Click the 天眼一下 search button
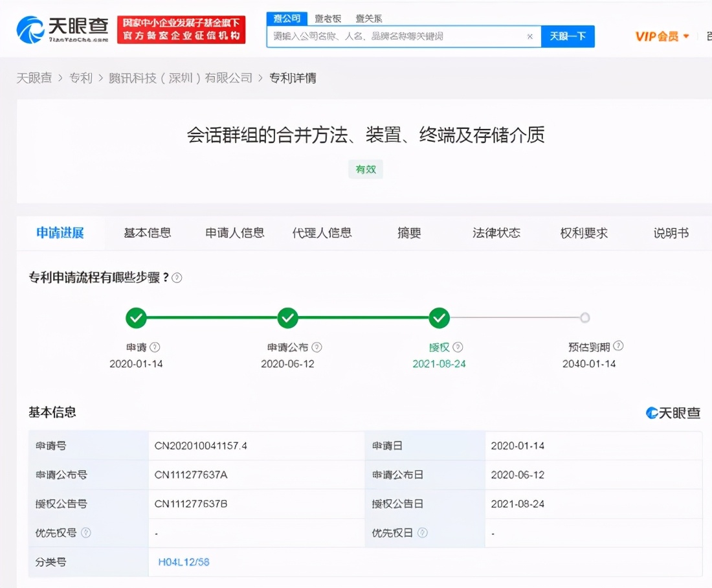 click(x=568, y=36)
